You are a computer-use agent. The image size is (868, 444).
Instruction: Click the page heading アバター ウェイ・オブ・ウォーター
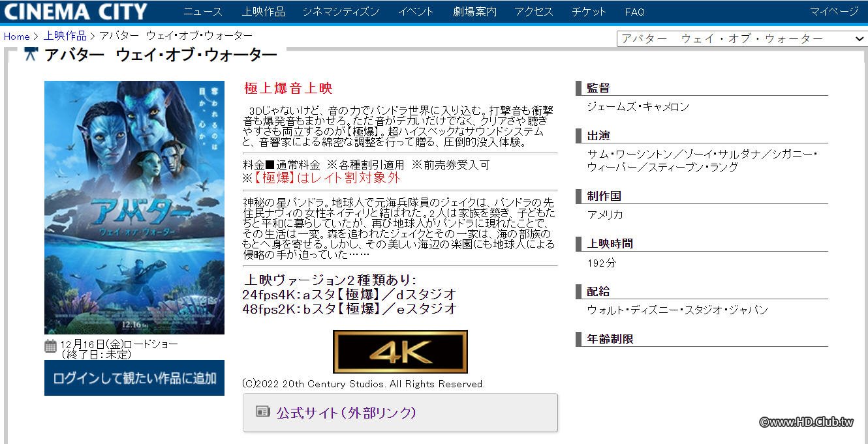pyautogui.click(x=161, y=55)
